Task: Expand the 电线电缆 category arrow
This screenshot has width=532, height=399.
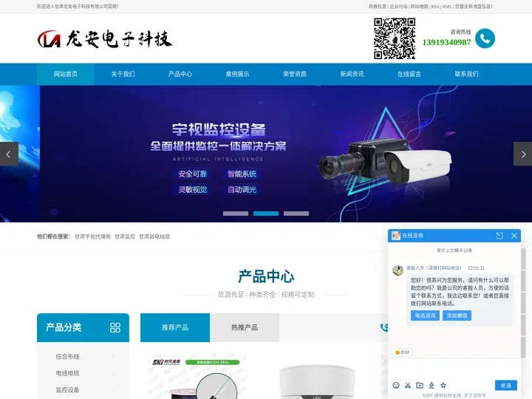Action: [114, 374]
